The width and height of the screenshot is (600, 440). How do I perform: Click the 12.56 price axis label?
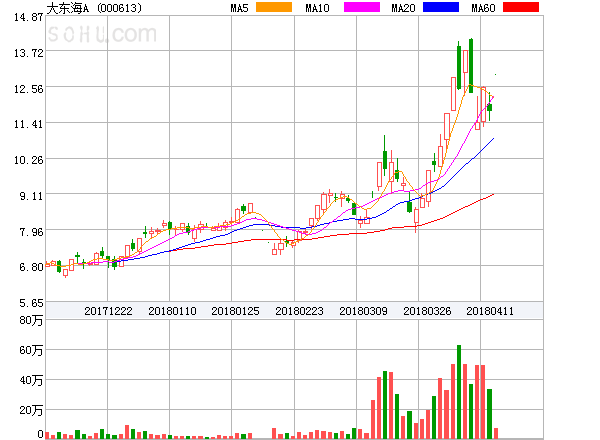click(x=29, y=89)
